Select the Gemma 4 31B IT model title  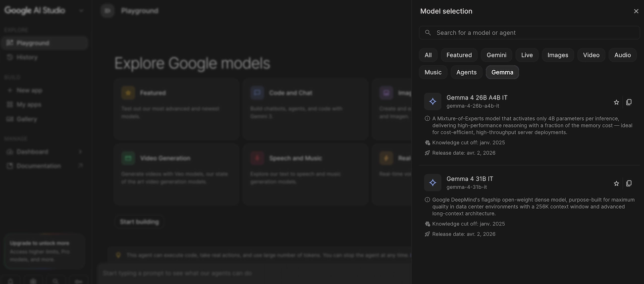[470, 179]
